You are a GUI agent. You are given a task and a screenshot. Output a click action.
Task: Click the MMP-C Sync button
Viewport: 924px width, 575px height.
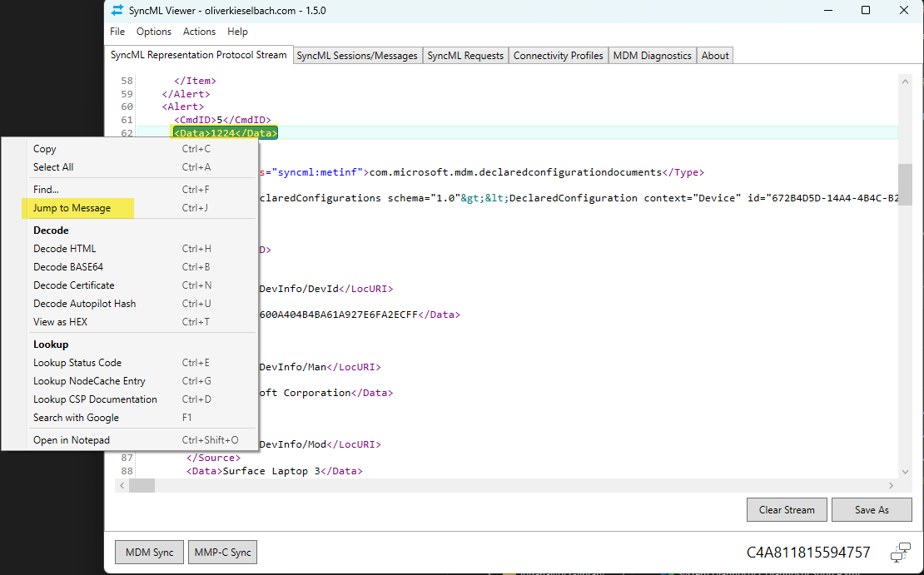[x=223, y=552]
